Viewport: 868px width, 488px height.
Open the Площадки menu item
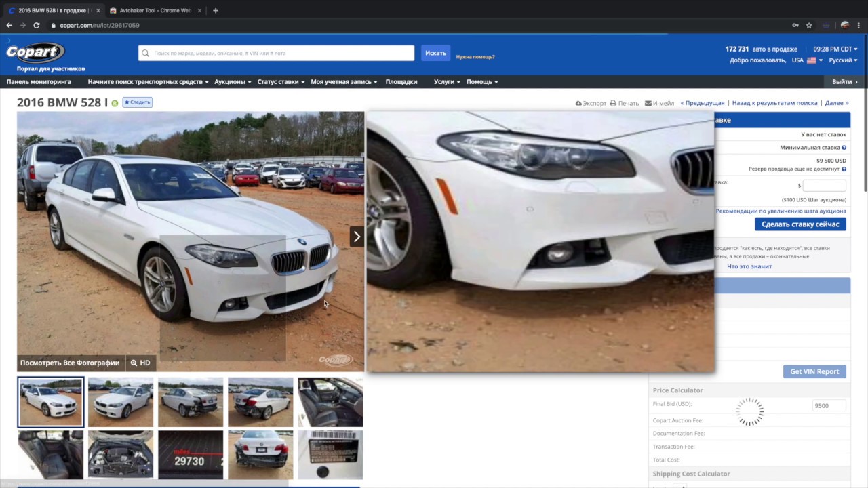coord(401,82)
